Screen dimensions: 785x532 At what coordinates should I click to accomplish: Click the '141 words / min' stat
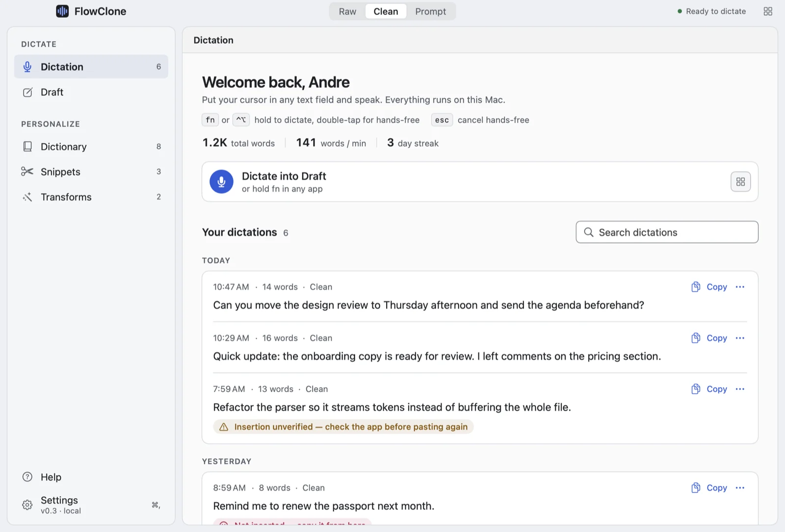pos(331,143)
